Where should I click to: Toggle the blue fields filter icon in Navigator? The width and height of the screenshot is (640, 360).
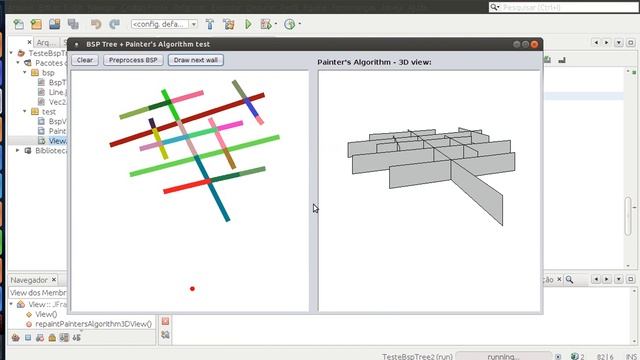[28, 338]
